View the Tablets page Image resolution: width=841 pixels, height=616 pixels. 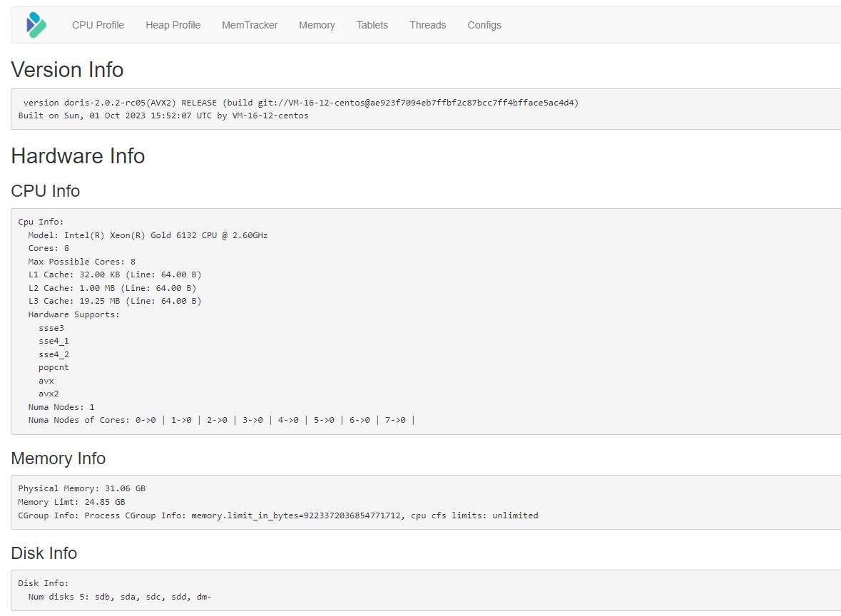pos(372,25)
